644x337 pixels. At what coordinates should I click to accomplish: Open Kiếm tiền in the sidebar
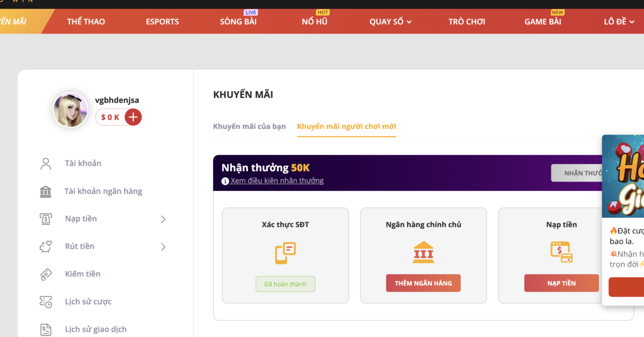[83, 274]
